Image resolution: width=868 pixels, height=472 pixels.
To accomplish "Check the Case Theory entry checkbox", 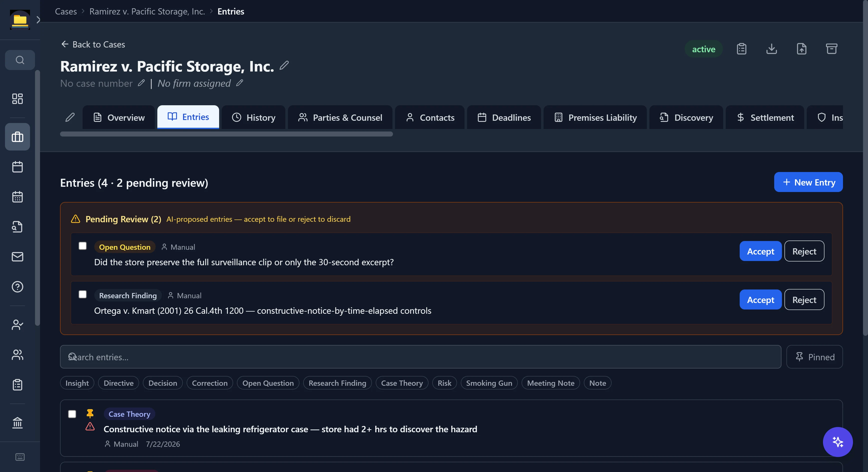I will coord(72,414).
